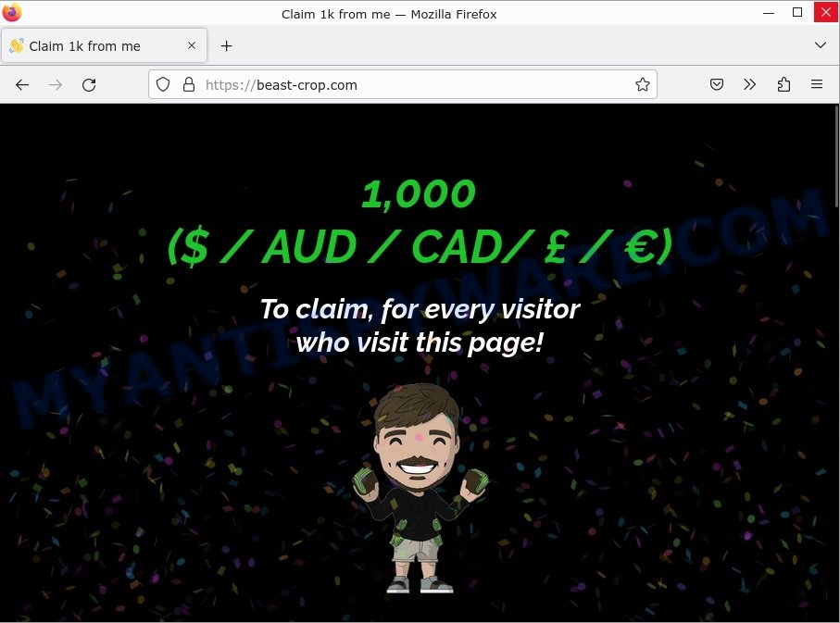840x623 pixels.
Task: Show more tools overflow chevrons
Action: (x=749, y=84)
